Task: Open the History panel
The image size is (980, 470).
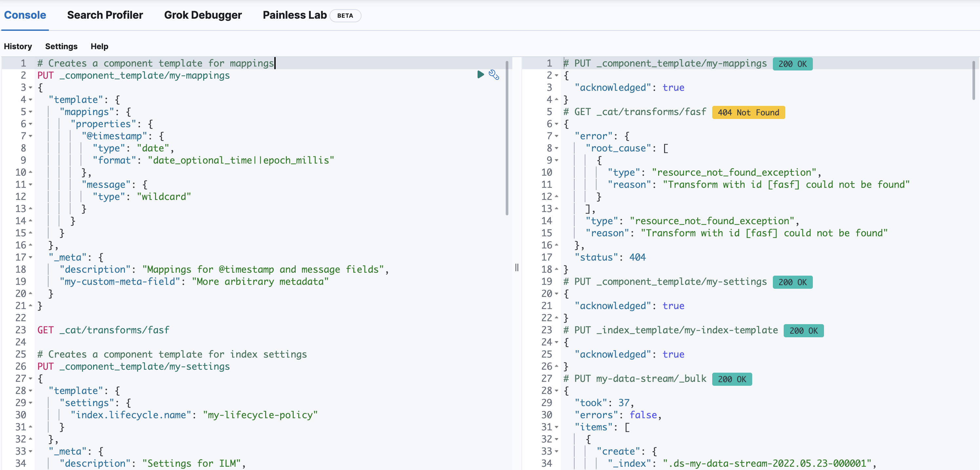Action: [18, 47]
